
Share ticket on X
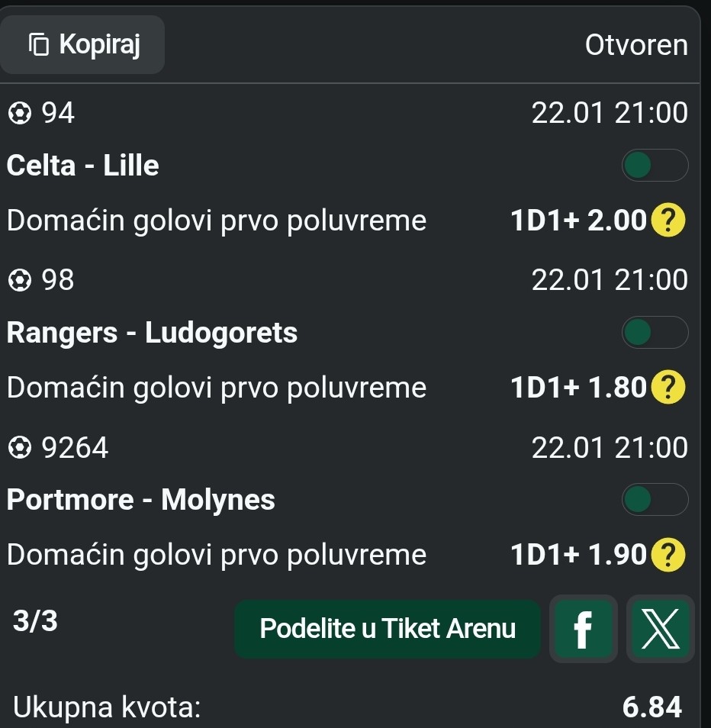[x=661, y=629]
